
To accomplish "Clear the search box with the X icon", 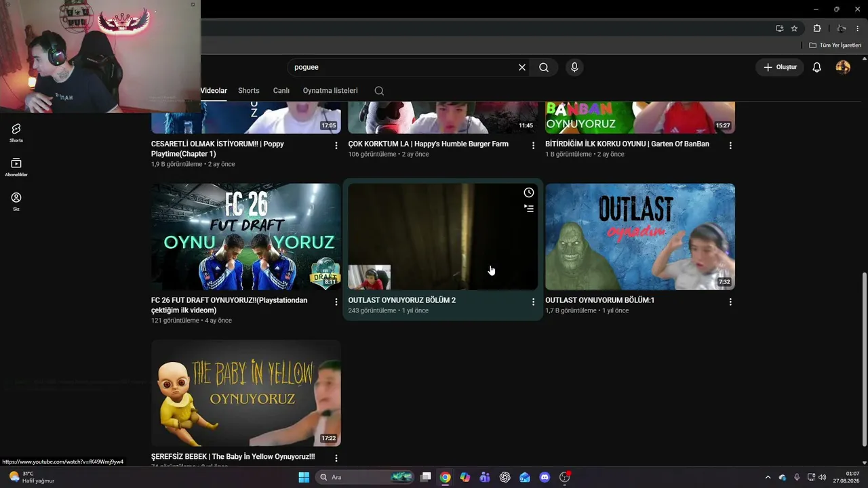I will pos(522,67).
